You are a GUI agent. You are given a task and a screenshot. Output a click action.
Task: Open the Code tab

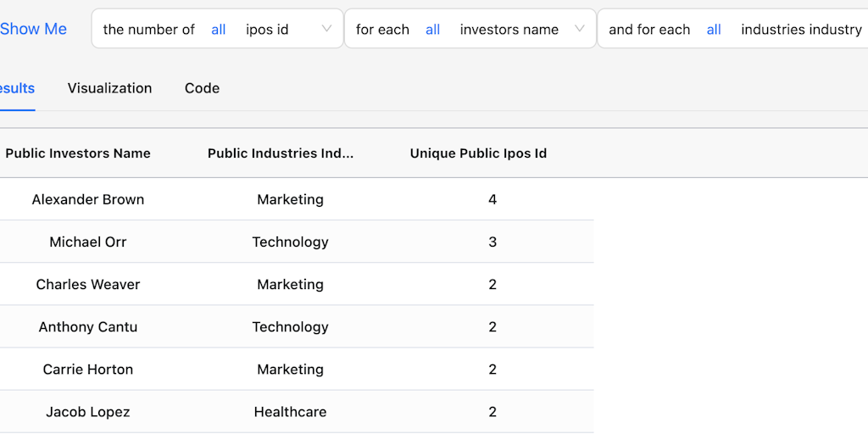(x=202, y=88)
